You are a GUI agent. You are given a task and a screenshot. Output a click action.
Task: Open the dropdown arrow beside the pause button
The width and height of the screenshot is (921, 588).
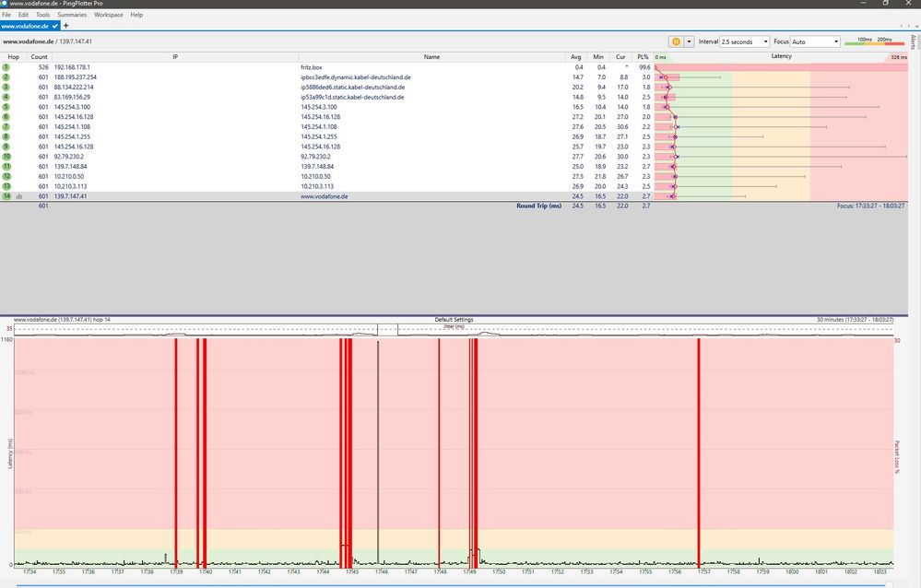(689, 41)
